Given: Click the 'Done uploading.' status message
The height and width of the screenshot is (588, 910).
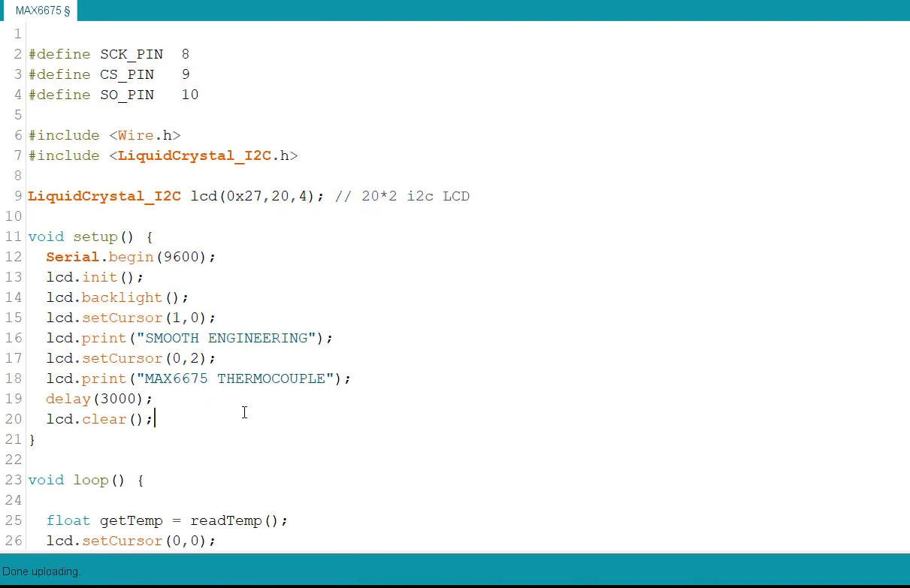Looking at the screenshot, I should (x=41, y=571).
